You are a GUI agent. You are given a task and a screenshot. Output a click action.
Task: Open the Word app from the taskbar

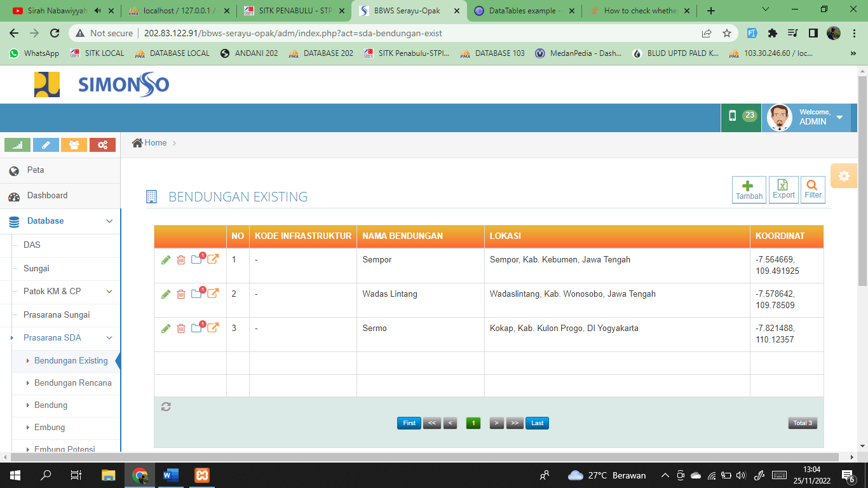pos(171,475)
